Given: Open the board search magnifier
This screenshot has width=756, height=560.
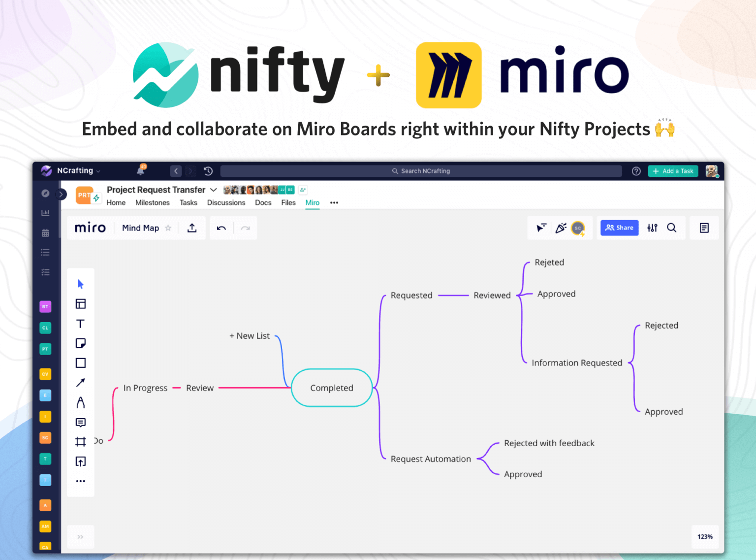Looking at the screenshot, I should pos(672,228).
